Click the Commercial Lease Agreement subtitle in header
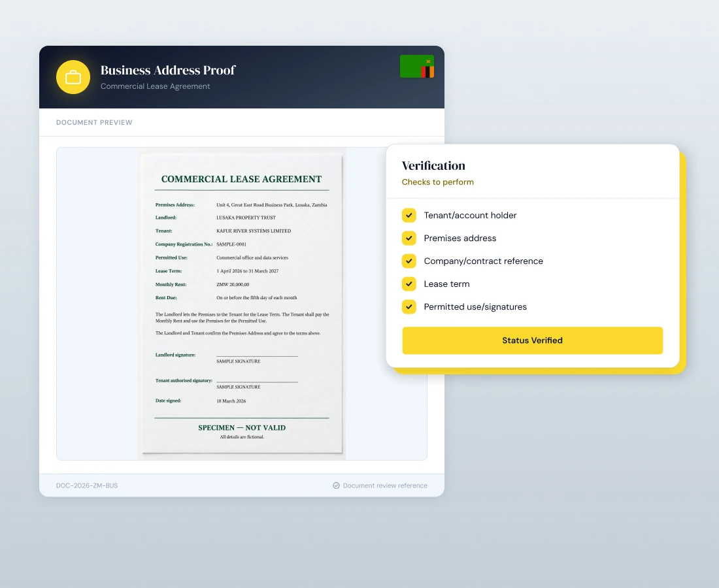The image size is (719, 588). [155, 86]
